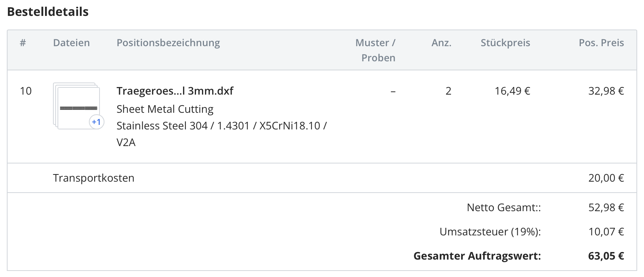Click the Stückpreis column header
The width and height of the screenshot is (644, 277).
pyautogui.click(x=505, y=43)
